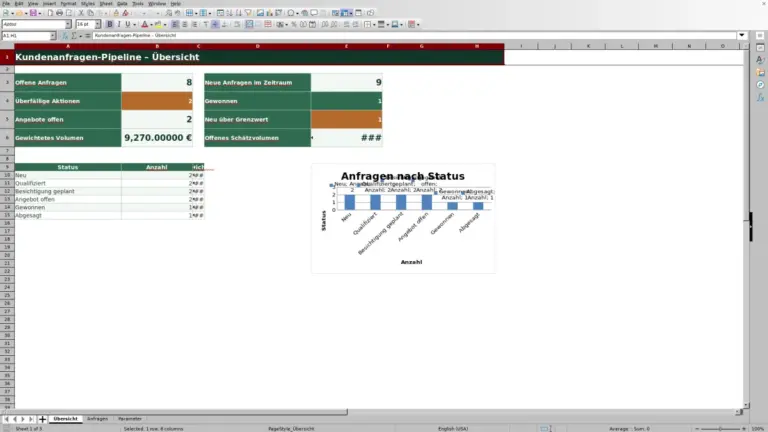The image size is (768, 432).
Task: Toggle Align Left
Action: pos(175,24)
